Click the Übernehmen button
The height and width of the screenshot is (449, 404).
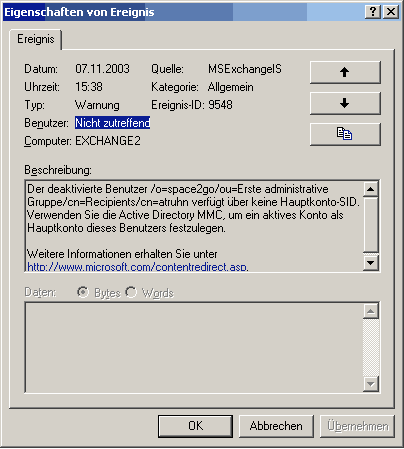(357, 426)
